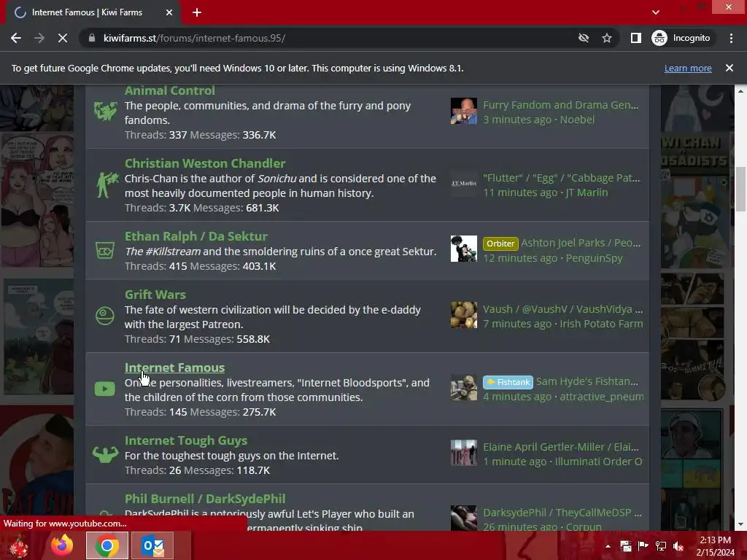Click the Grift Wars forum icon
This screenshot has height=560, width=747.
[x=105, y=316]
